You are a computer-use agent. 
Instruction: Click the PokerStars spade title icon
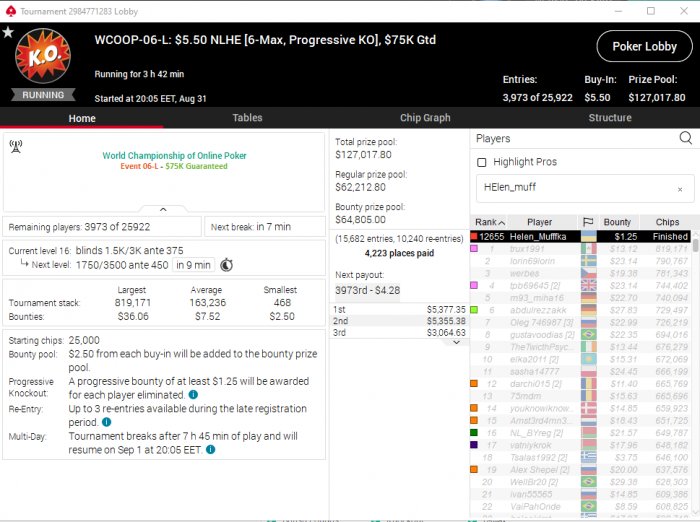pyautogui.click(x=11, y=11)
